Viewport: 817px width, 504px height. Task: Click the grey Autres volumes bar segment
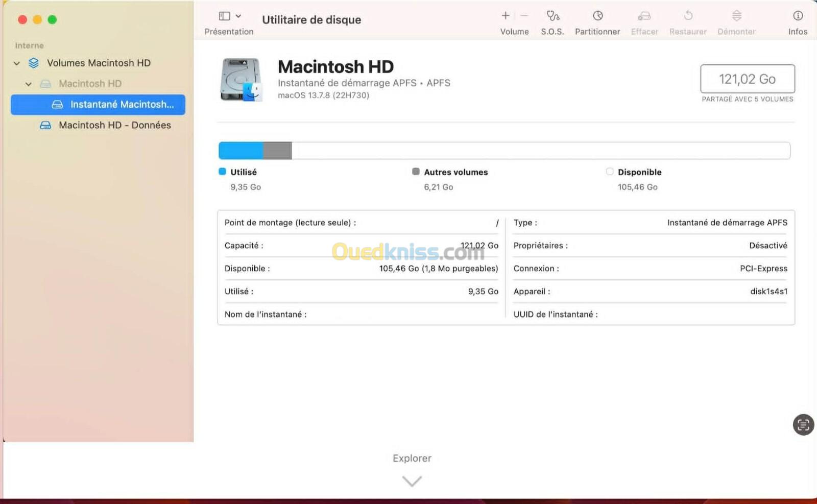tap(277, 151)
